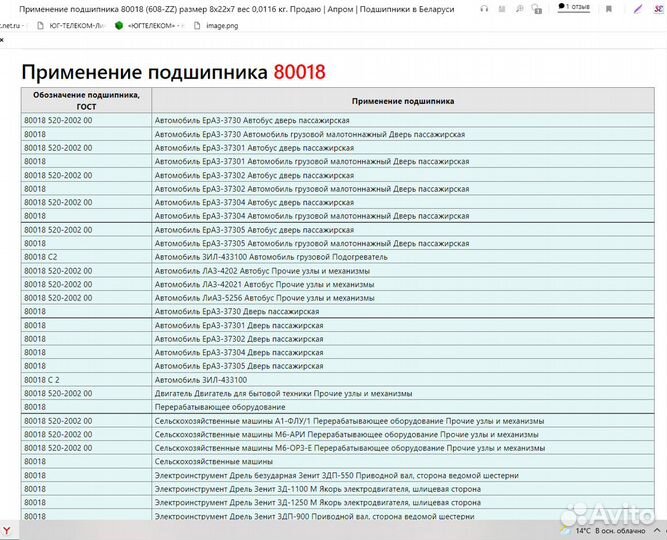Select 'Автомобиль ЕрАЗ-3730 Автобус дверь пассажирская' cell

pos(403,120)
